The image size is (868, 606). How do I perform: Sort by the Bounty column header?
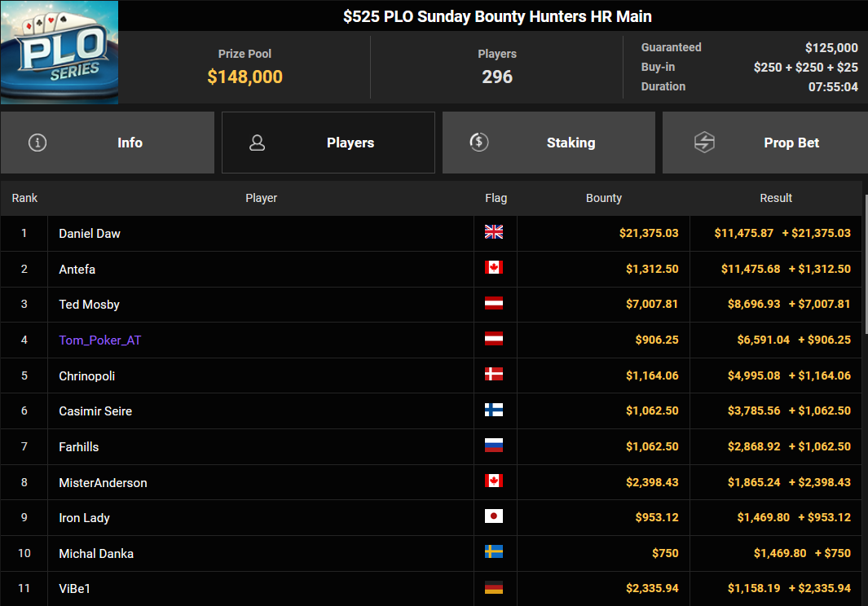[x=604, y=198]
